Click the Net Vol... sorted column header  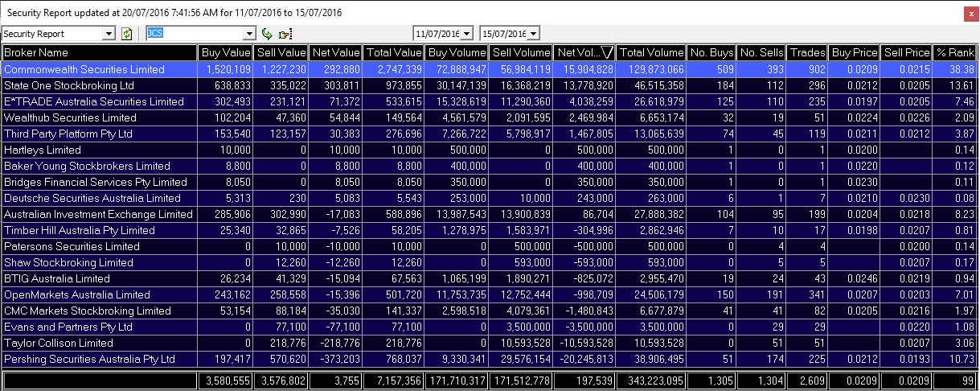click(585, 52)
